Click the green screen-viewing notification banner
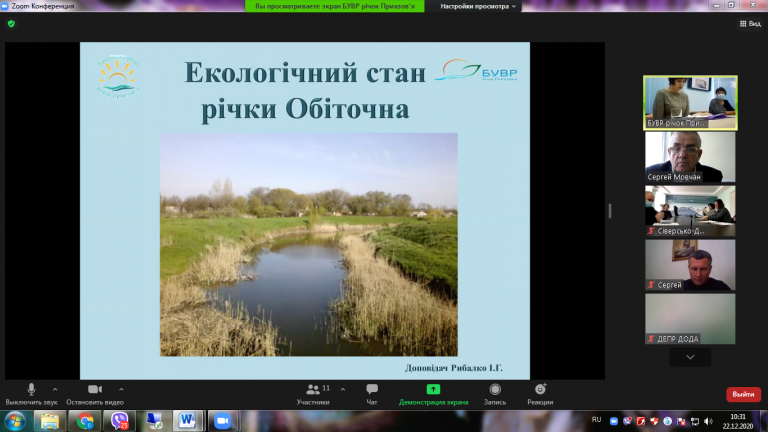 (335, 6)
